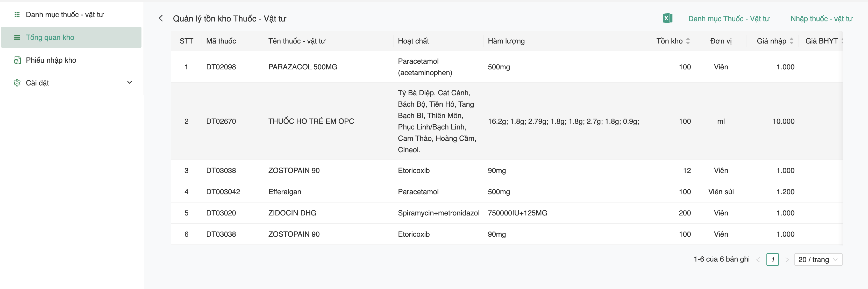This screenshot has width=868, height=289.
Task: Click the Excel export icon
Action: tap(667, 18)
